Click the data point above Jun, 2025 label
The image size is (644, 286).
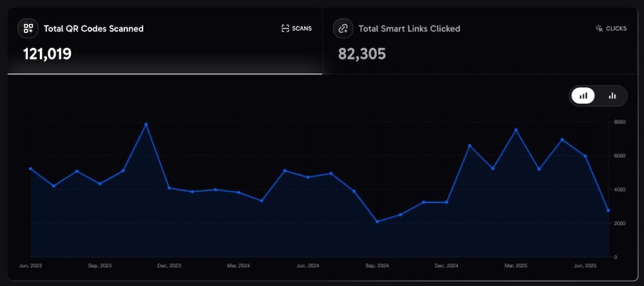click(x=586, y=156)
